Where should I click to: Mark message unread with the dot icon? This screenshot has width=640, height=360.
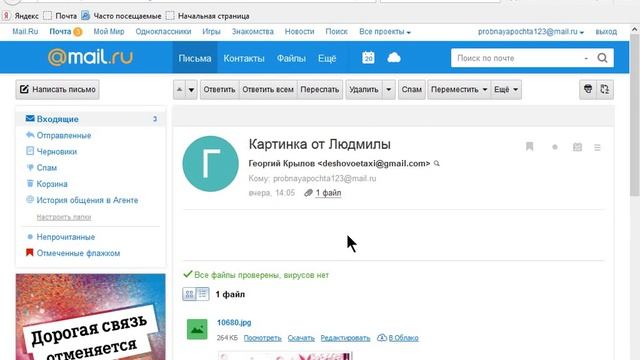pos(555,147)
